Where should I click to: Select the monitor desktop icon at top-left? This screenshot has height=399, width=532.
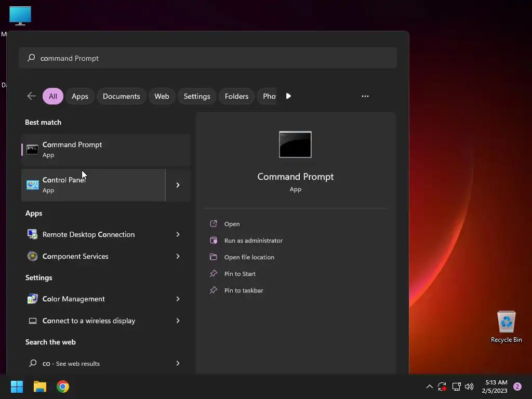pyautogui.click(x=20, y=16)
